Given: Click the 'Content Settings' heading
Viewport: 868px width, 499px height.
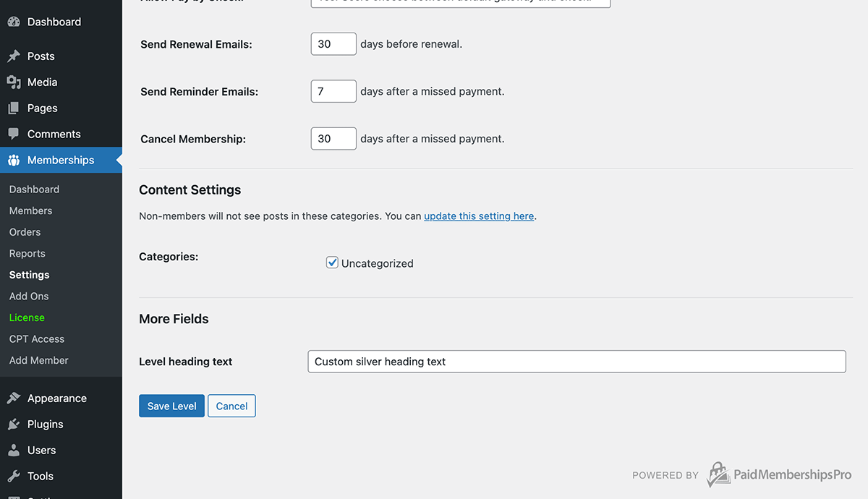Looking at the screenshot, I should 190,190.
